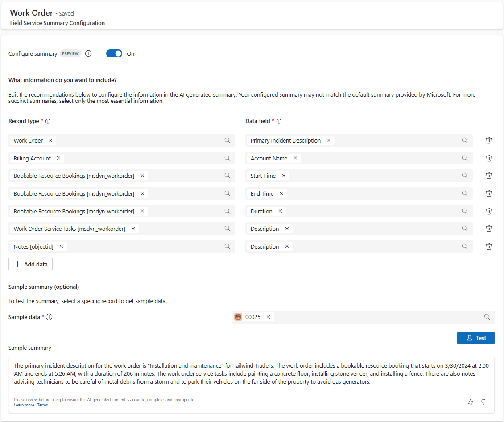Open the lookup search in the Sample data field
The height and width of the screenshot is (422, 504).
(487, 317)
